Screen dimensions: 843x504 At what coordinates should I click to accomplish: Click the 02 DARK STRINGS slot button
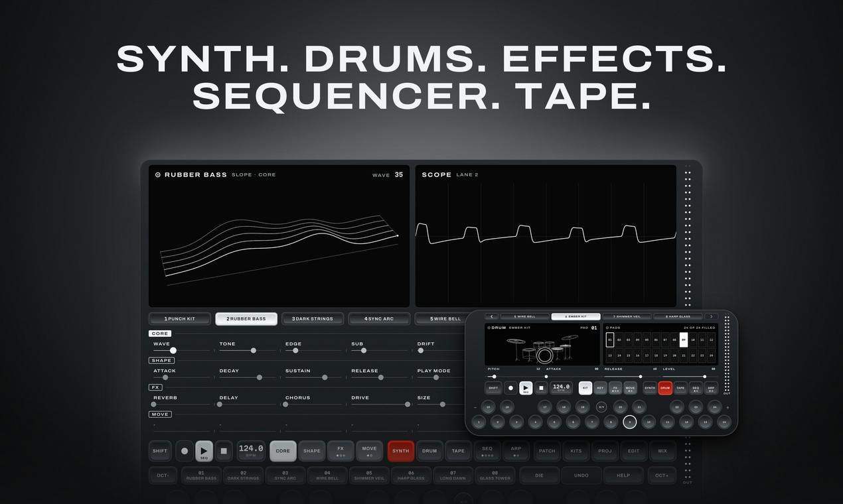[243, 475]
